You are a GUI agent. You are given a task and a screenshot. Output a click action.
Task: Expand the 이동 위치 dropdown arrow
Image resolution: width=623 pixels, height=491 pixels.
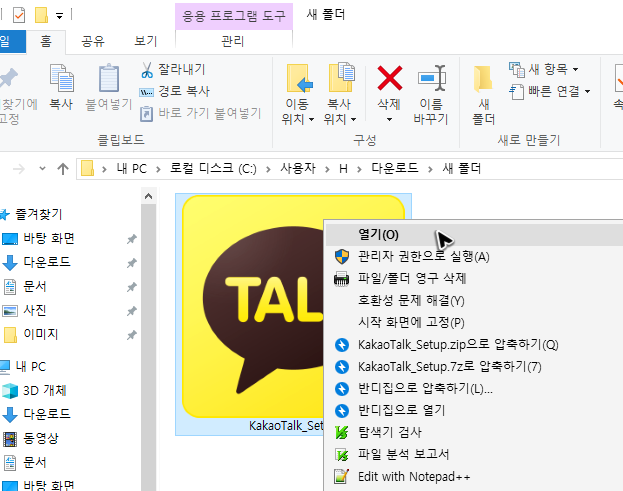coord(312,119)
